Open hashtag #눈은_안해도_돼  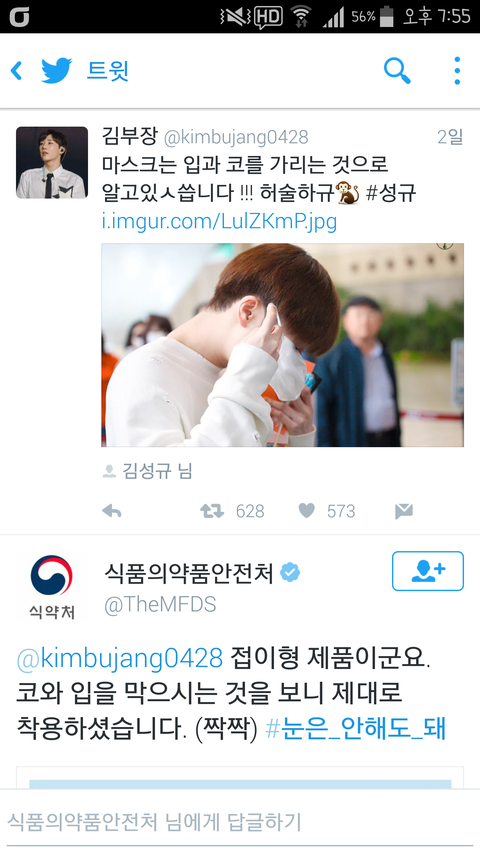click(x=355, y=728)
